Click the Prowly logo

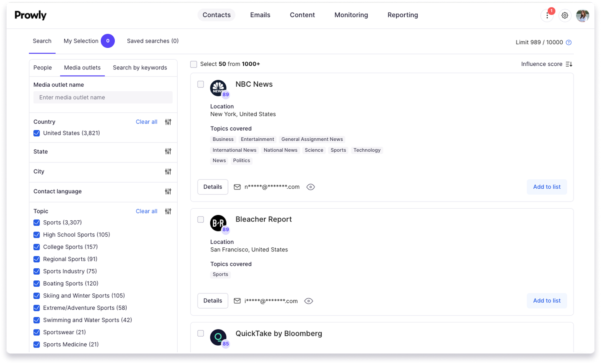[30, 15]
